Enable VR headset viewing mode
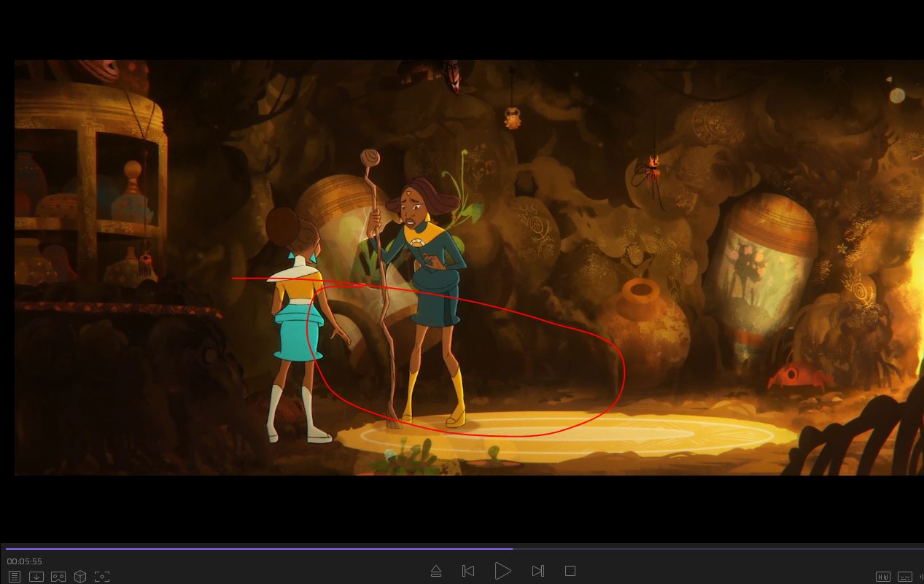The height and width of the screenshot is (584, 924). 58,577
